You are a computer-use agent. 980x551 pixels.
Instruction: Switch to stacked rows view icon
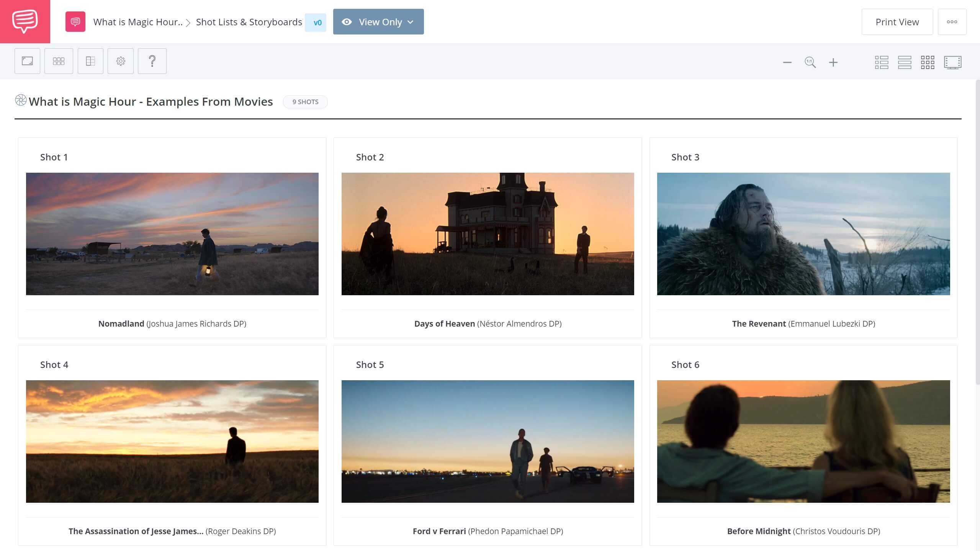(904, 62)
